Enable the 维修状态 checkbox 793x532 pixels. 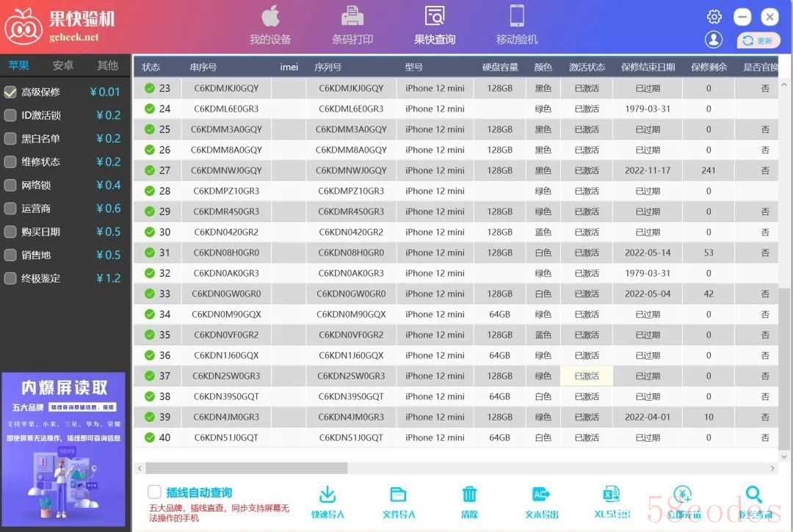coord(10,161)
